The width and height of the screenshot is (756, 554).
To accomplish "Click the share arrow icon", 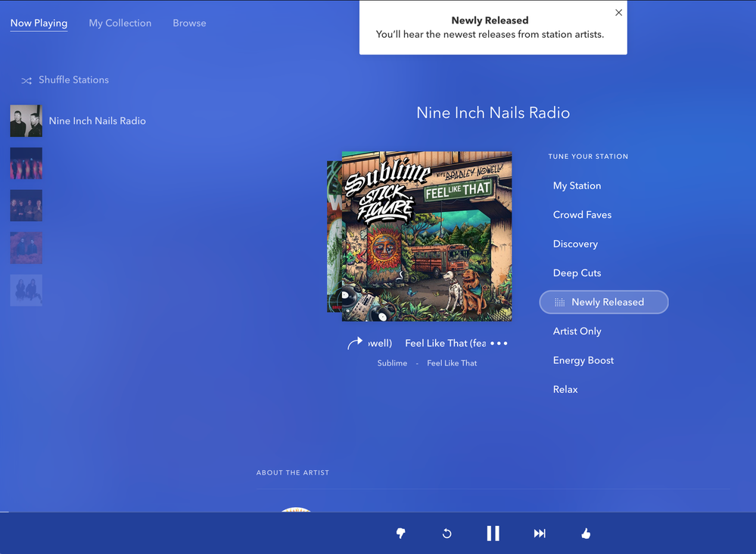I will [354, 344].
